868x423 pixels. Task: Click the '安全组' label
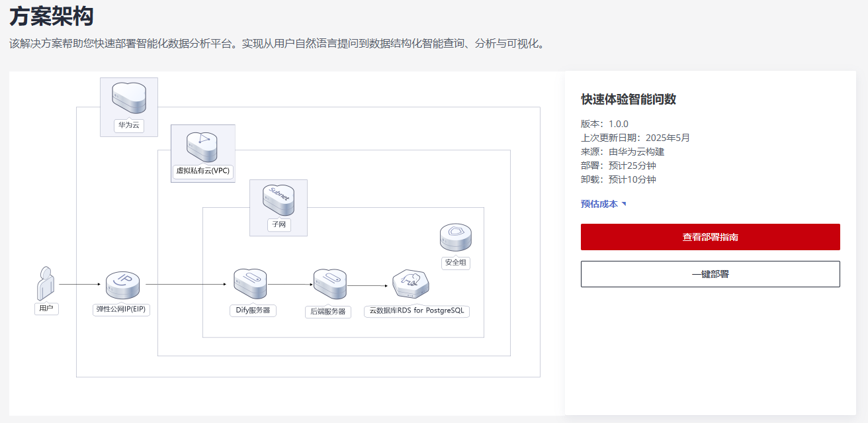[x=456, y=262]
